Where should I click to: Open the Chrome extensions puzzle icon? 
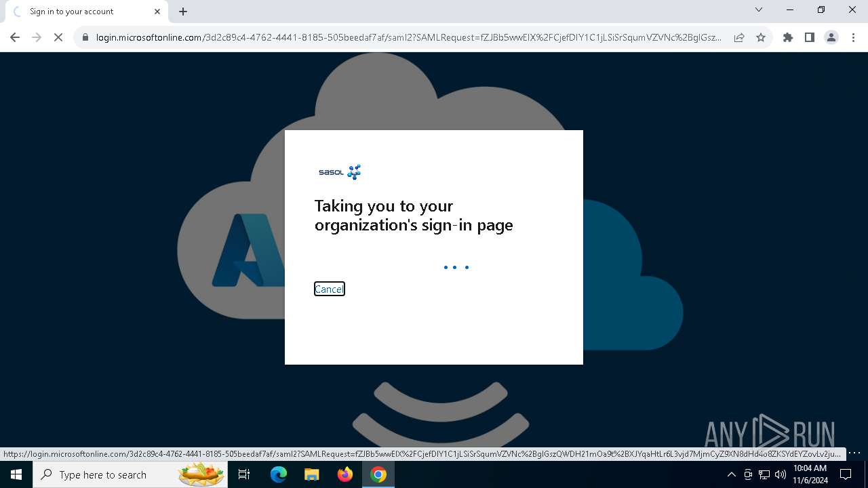tap(788, 37)
